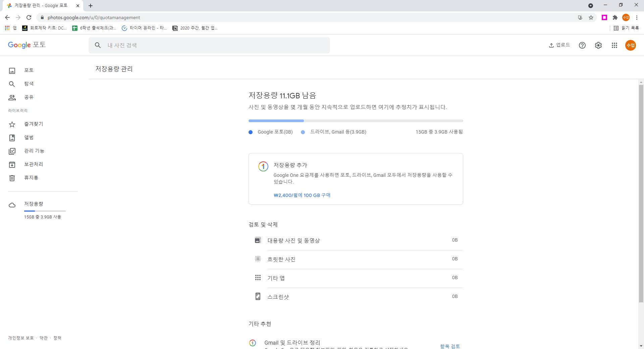Click the storage usage progress bar
Viewport: 644px width, 349px height.
tap(356, 120)
